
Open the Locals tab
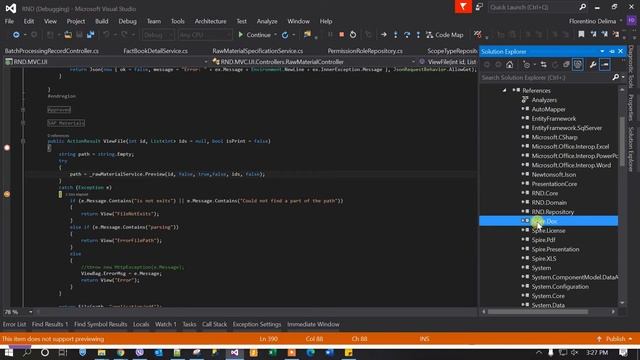click(141, 324)
